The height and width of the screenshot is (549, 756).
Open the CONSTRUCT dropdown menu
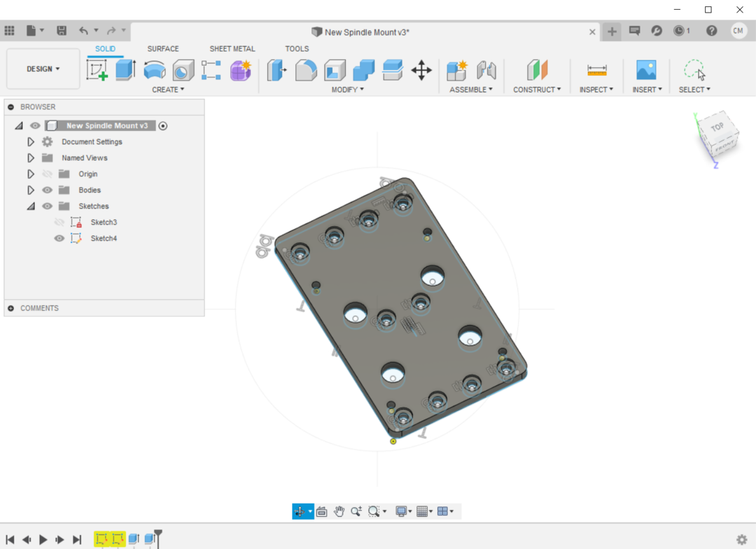pos(537,90)
